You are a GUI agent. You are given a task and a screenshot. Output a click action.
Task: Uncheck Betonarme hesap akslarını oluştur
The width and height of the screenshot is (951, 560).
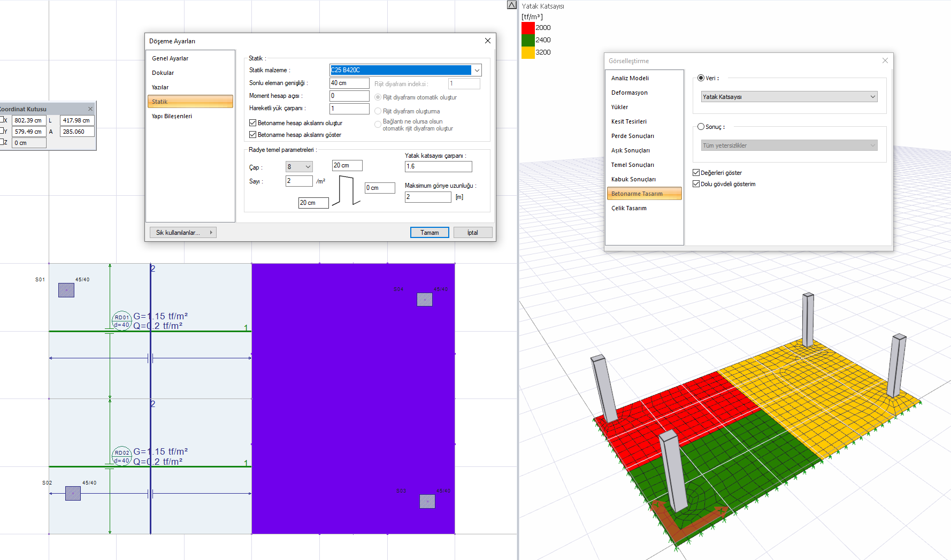(252, 123)
